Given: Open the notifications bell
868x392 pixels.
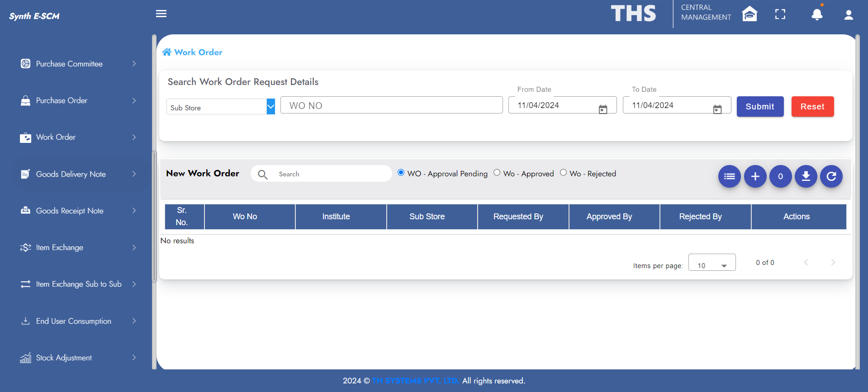Looking at the screenshot, I should click(816, 14).
